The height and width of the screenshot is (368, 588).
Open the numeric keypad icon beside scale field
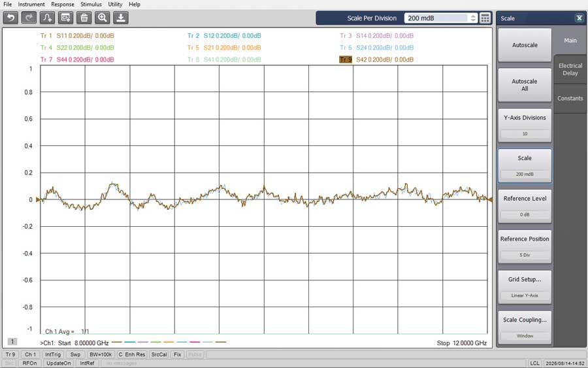pyautogui.click(x=485, y=18)
